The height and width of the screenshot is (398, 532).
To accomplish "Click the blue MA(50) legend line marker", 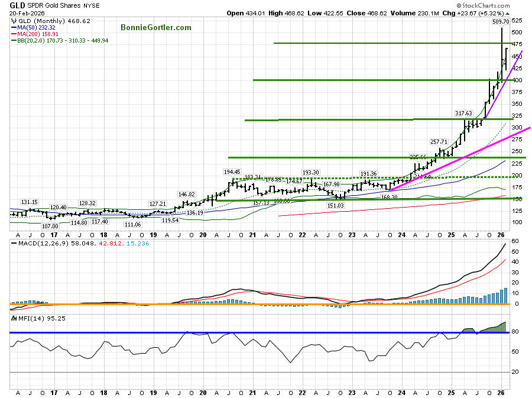I will point(13,27).
